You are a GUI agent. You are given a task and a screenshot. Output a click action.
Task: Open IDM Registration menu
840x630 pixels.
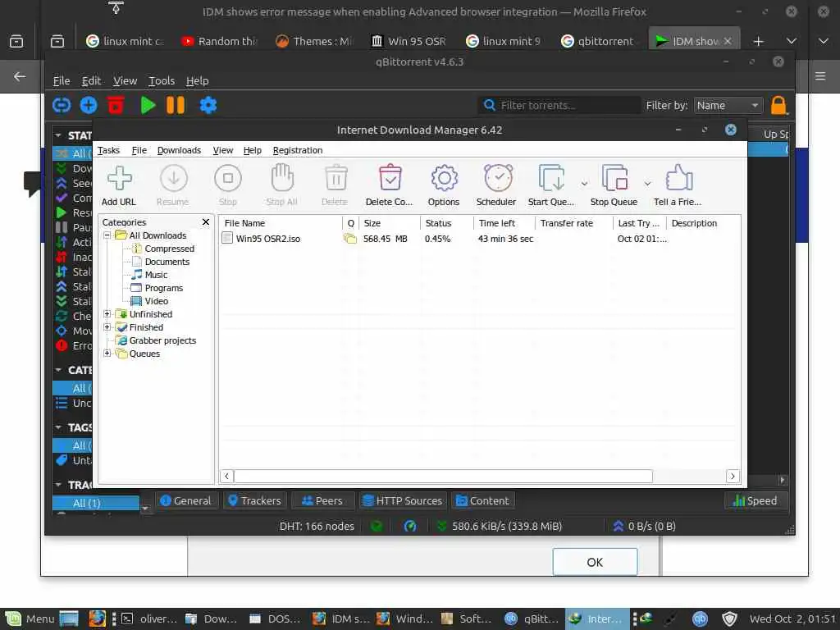click(298, 151)
